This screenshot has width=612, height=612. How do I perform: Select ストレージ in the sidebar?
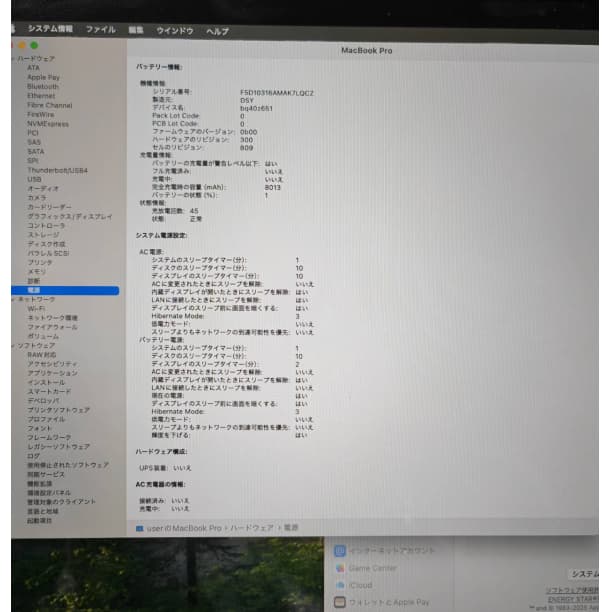(x=43, y=235)
